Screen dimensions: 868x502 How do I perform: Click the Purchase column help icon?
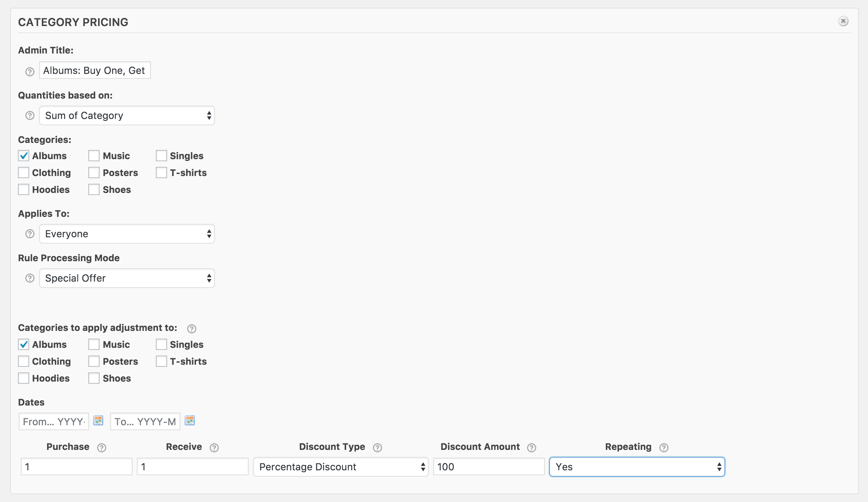[102, 448]
